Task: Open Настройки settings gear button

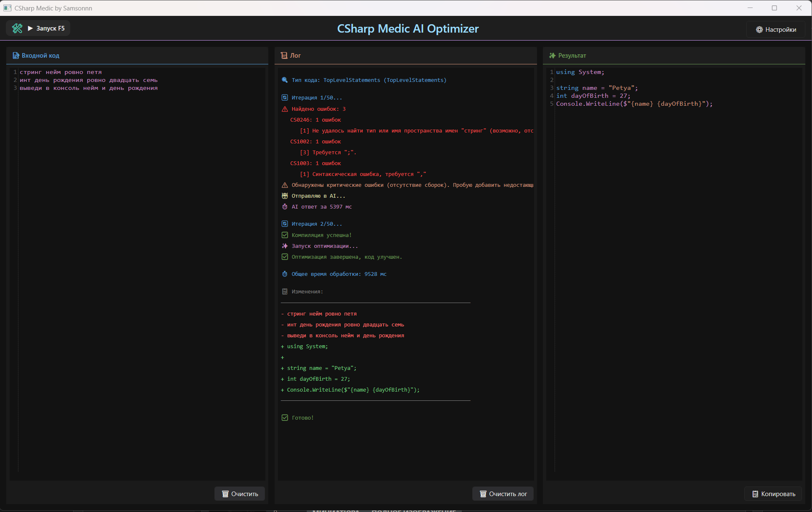Action: point(776,29)
